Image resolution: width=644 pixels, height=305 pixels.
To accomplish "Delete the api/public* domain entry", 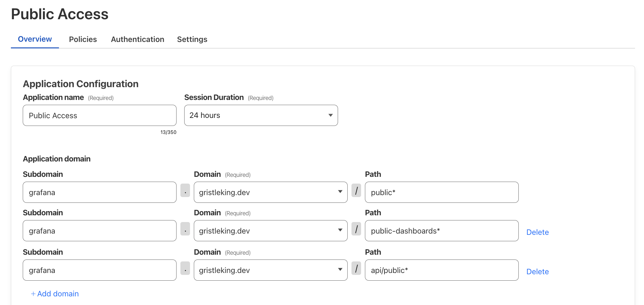I will point(537,271).
